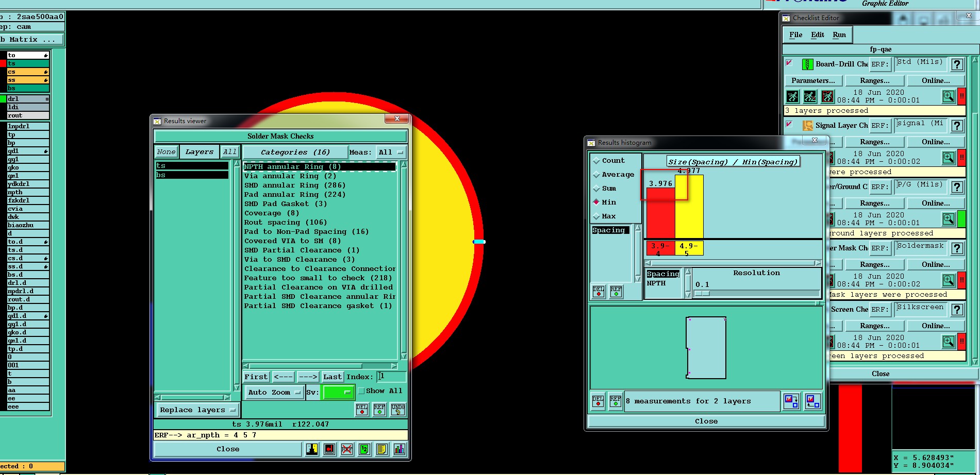
Task: Click the yellow-black profile icon in Results viewer
Action: (312, 449)
